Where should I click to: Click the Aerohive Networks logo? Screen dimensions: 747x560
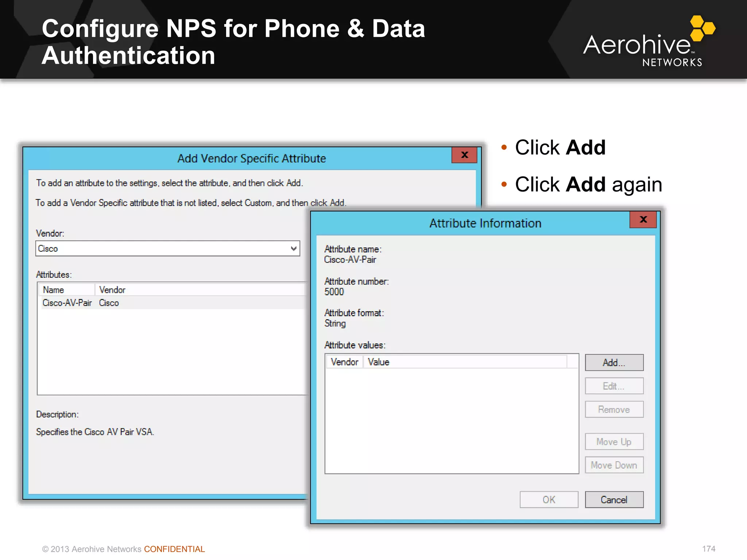click(649, 41)
